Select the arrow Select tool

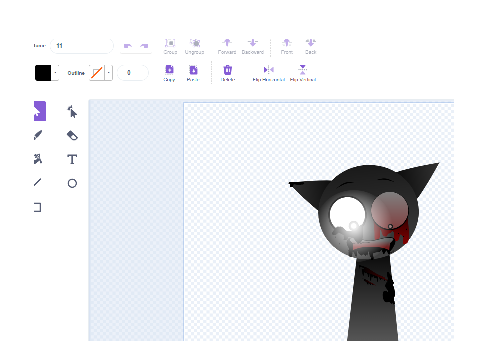click(39, 111)
